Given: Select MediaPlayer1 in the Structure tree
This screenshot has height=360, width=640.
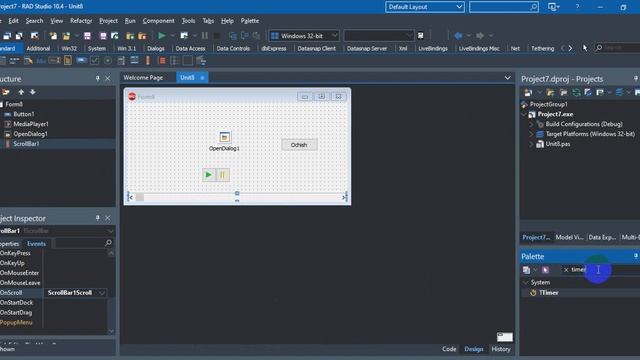Looking at the screenshot, I should coord(31,124).
